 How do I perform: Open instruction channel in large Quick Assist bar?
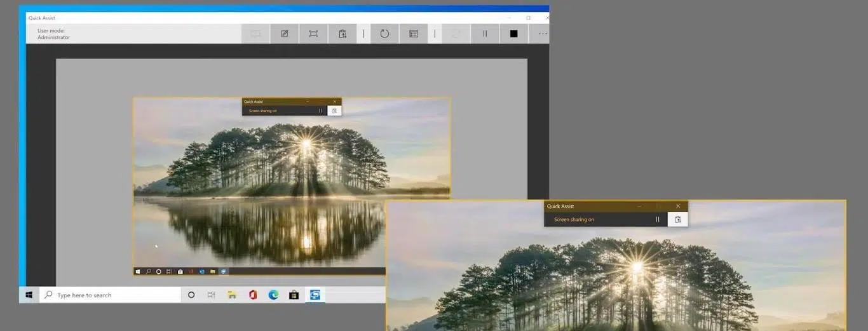click(677, 220)
